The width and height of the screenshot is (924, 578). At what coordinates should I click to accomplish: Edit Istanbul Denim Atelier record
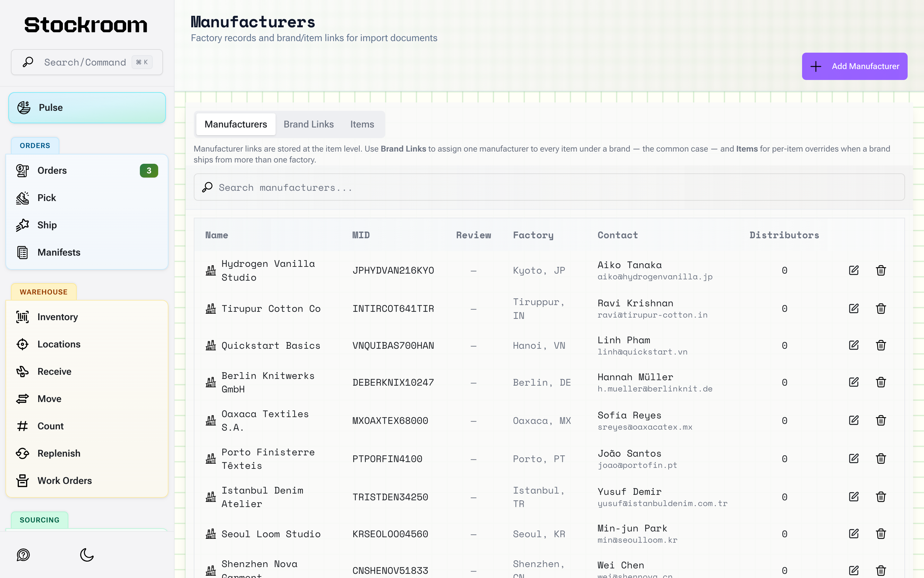(854, 497)
